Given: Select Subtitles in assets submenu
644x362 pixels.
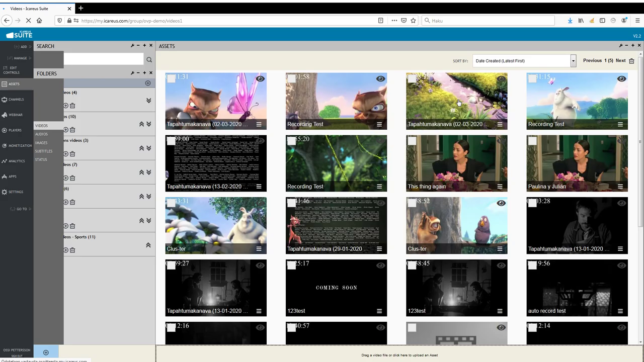Looking at the screenshot, I should click(x=44, y=151).
